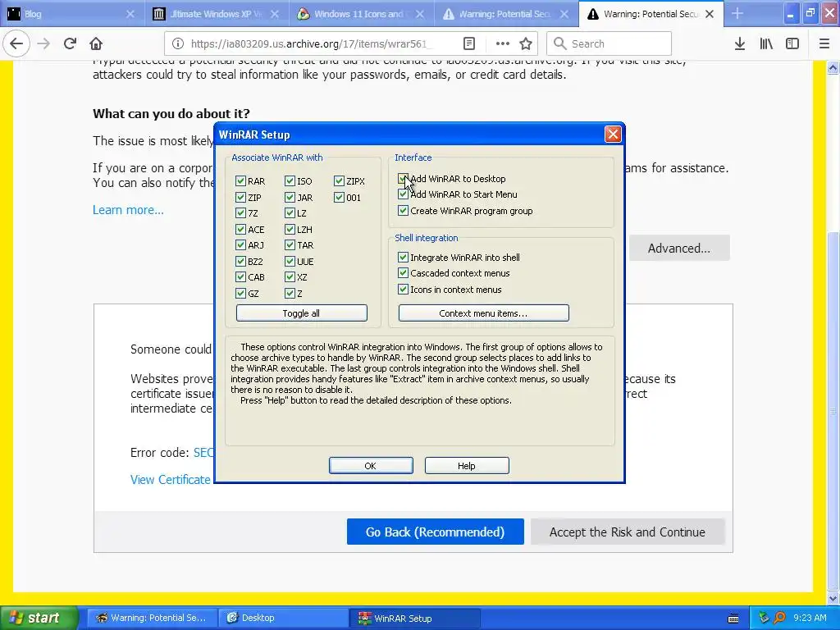Open the downloads arrow icon
The height and width of the screenshot is (630, 840).
pyautogui.click(x=740, y=43)
